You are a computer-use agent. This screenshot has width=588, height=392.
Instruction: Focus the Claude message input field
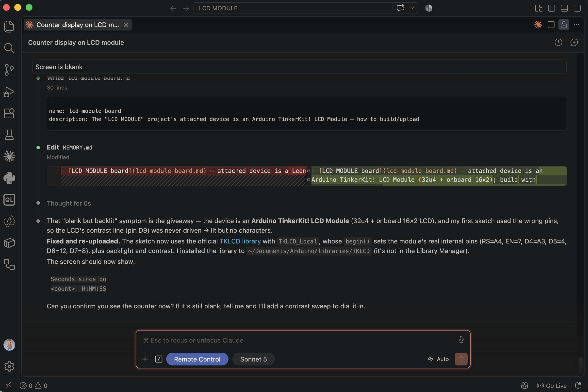click(298, 340)
